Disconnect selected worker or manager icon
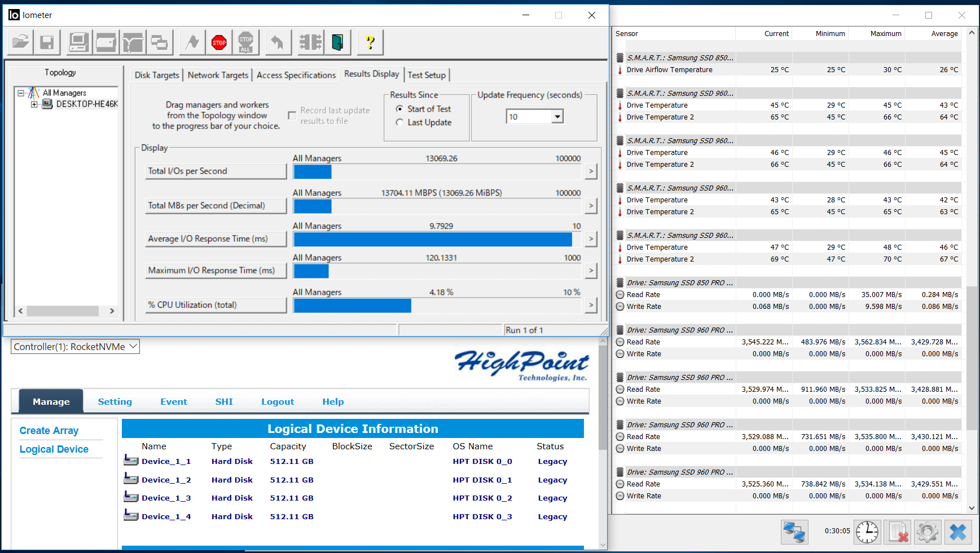The width and height of the screenshot is (980, 553). (x=310, y=42)
